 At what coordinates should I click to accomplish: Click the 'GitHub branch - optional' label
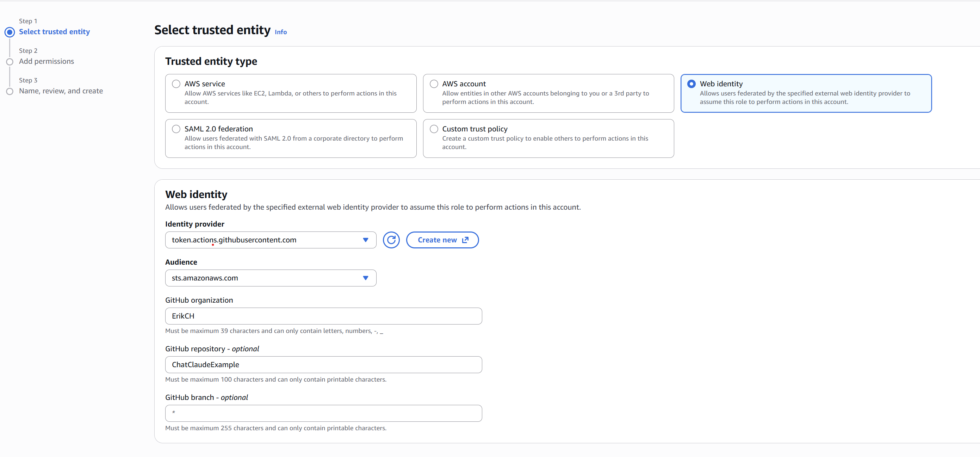206,397
